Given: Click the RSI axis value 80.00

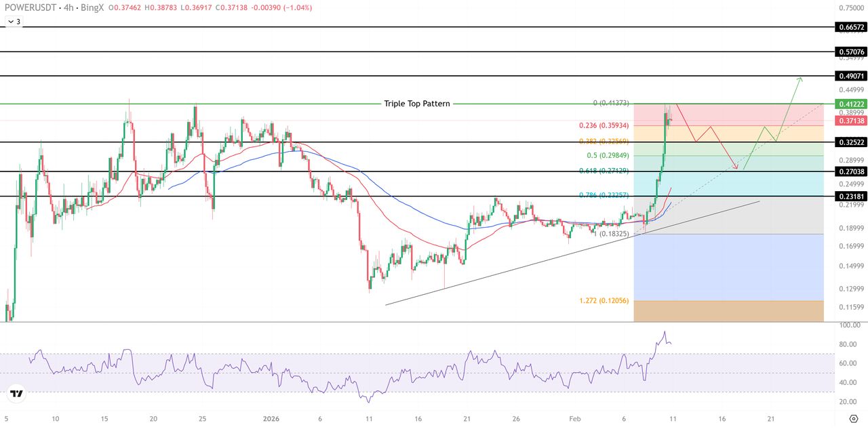Looking at the screenshot, I should tap(849, 344).
